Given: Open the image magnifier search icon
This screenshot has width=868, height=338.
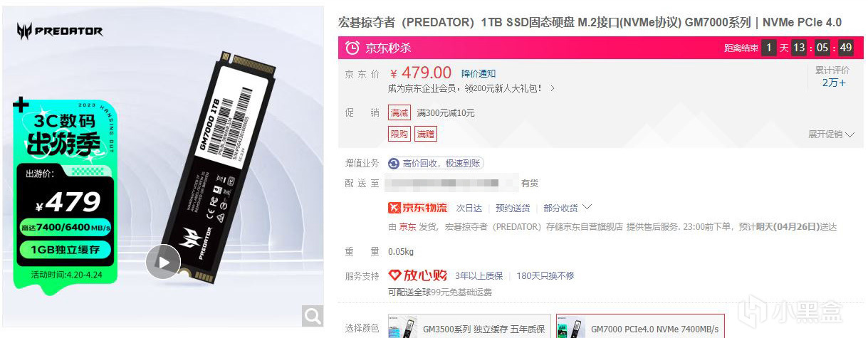Looking at the screenshot, I should click(313, 316).
